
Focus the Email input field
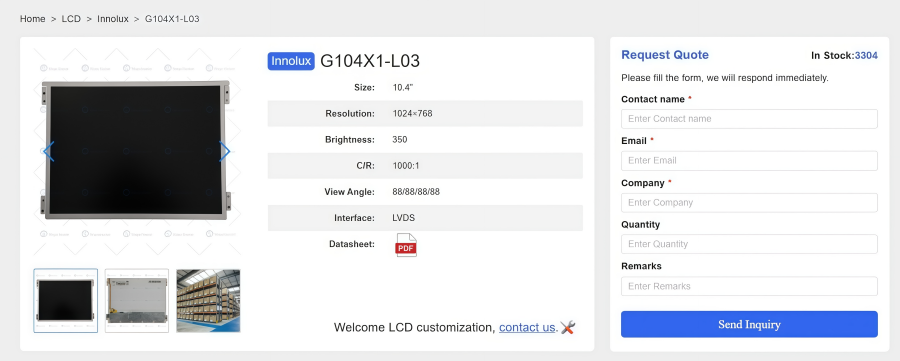[749, 161]
